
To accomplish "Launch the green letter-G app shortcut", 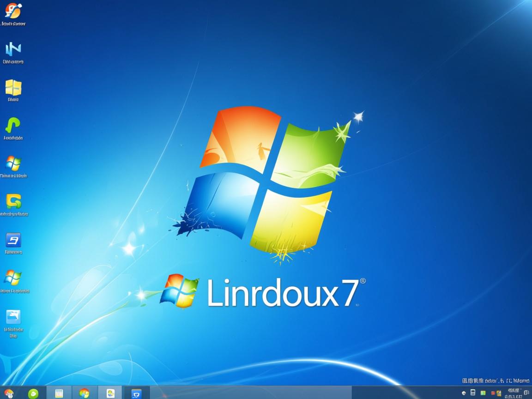I will [x=14, y=202].
